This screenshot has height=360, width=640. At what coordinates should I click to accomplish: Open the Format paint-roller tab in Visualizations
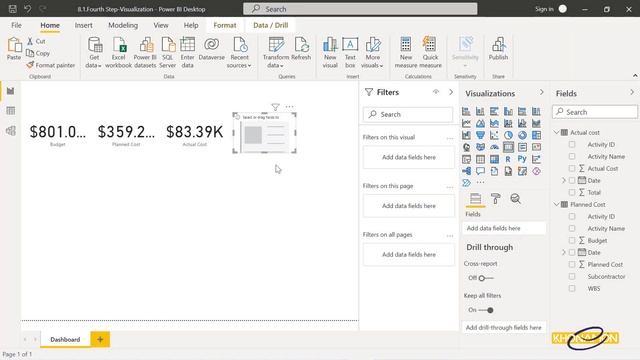coord(496,199)
